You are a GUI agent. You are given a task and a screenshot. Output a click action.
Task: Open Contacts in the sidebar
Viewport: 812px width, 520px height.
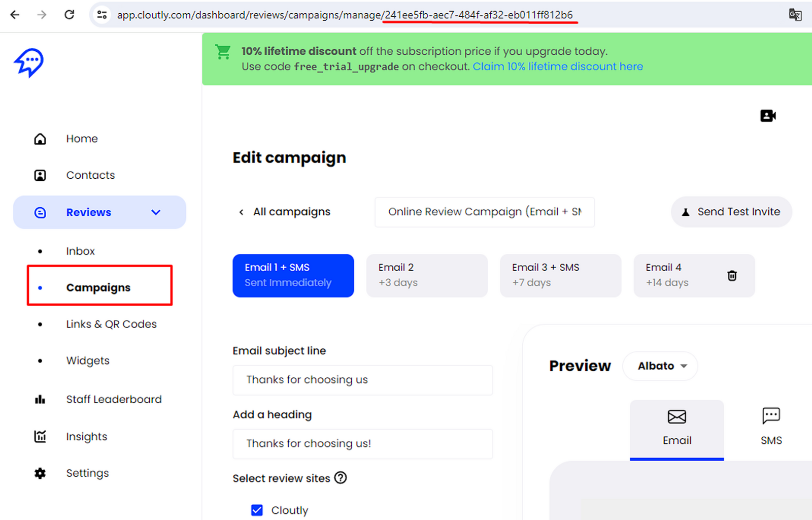tap(90, 175)
